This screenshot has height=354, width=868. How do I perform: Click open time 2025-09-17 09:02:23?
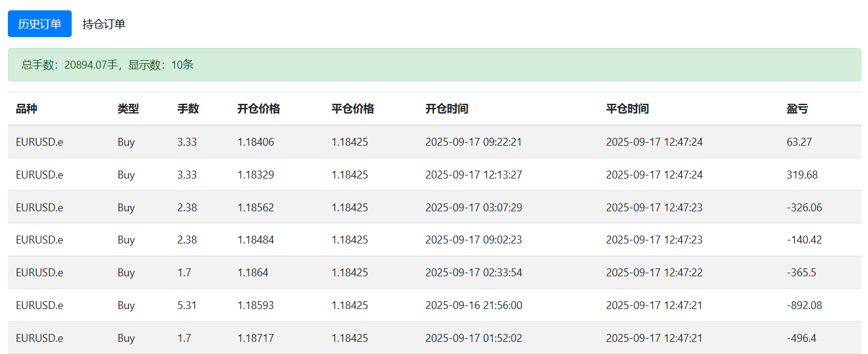coord(473,240)
